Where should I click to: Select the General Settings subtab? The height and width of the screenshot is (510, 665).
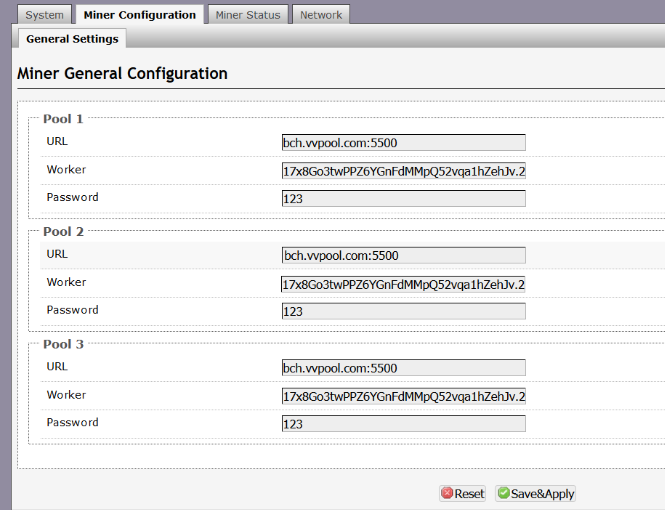click(72, 39)
